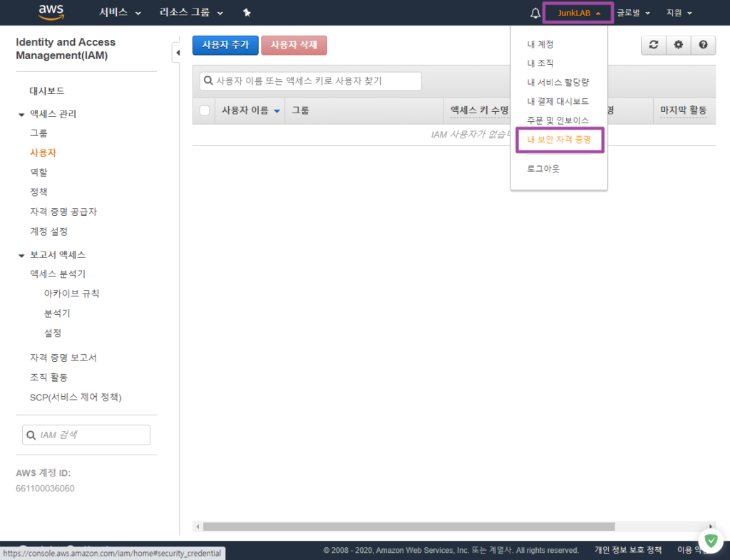The width and height of the screenshot is (730, 560).
Task: Toggle the 사용자 이름 column sort arrow
Action: coord(277,110)
